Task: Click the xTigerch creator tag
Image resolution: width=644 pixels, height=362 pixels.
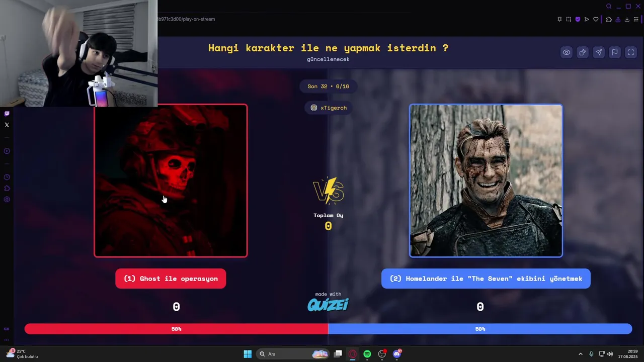Action: tap(328, 108)
